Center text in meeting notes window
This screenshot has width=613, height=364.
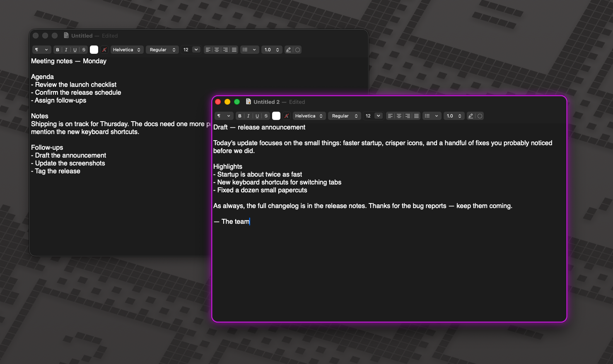click(217, 50)
